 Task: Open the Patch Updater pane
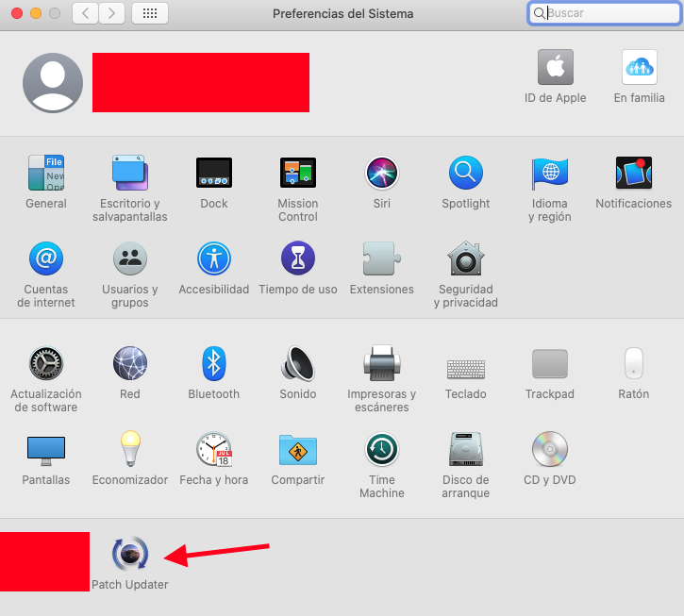[x=130, y=554]
